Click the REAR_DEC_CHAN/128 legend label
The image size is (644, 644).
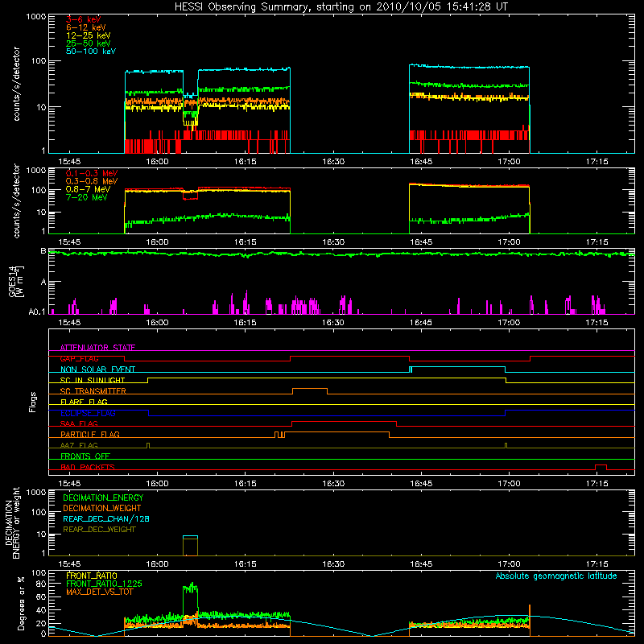(x=106, y=518)
